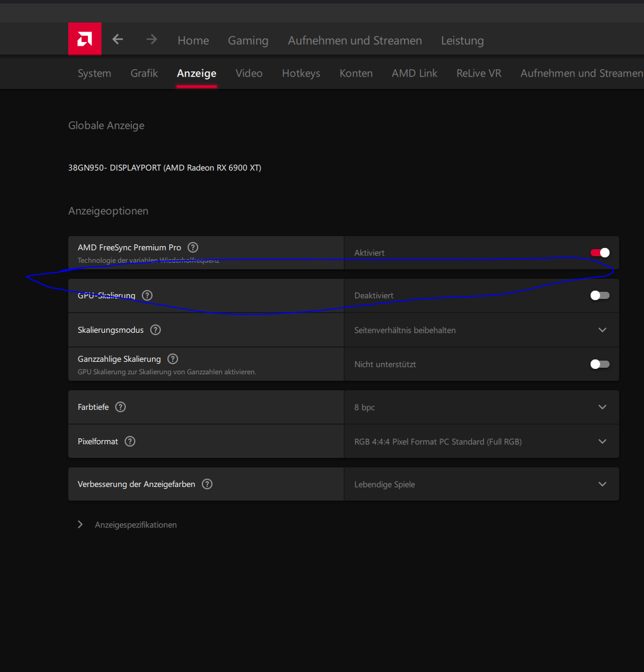Open help icon next to Farbtiefe

tap(120, 407)
